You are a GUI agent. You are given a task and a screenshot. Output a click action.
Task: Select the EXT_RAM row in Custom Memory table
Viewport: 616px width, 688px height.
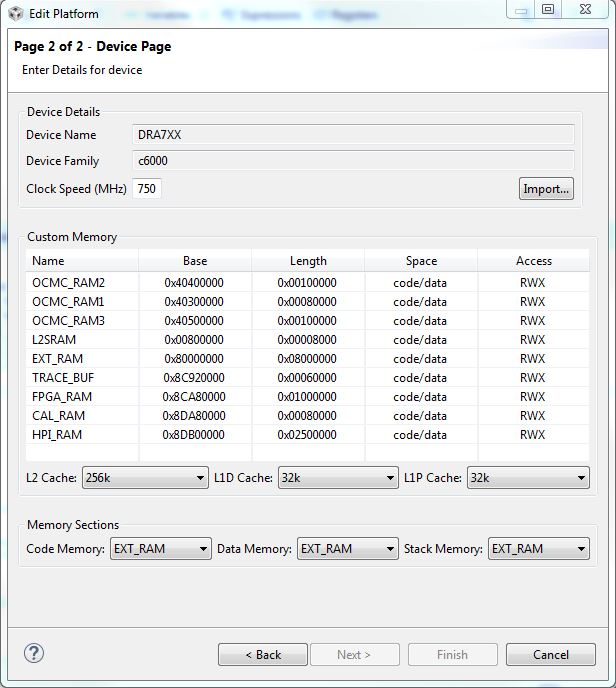point(308,358)
